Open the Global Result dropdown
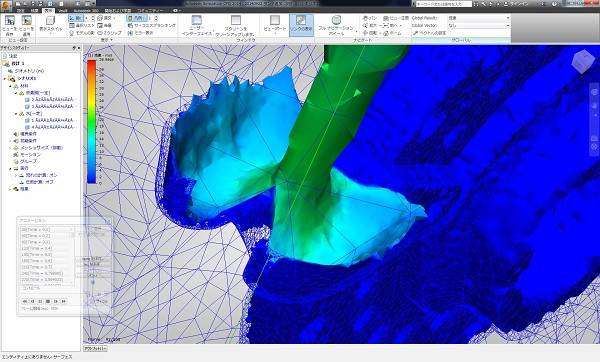600x362 pixels. (479, 18)
